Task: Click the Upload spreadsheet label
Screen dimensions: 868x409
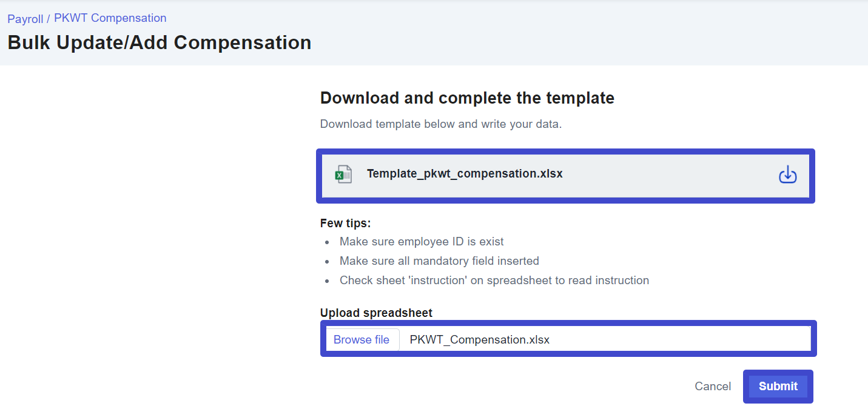Action: pyautogui.click(x=376, y=313)
